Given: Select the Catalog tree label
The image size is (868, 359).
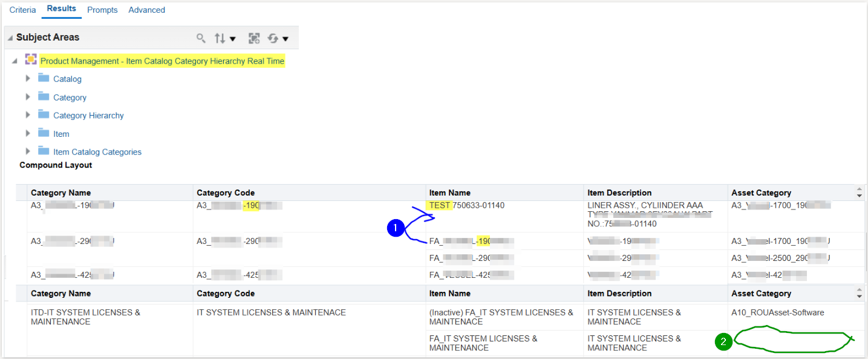Looking at the screenshot, I should [67, 79].
